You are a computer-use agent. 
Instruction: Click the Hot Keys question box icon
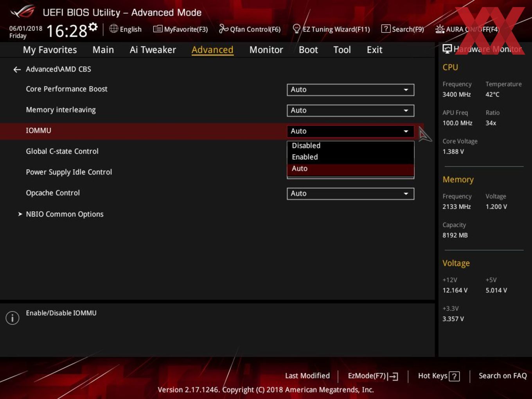(x=454, y=376)
